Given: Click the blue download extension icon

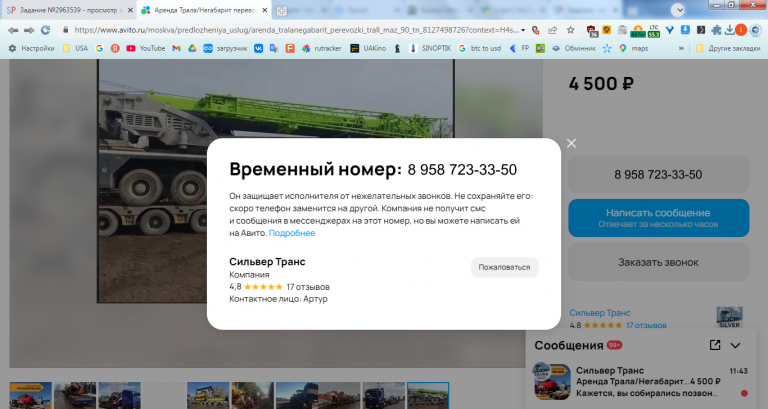Looking at the screenshot, I should (685, 30).
